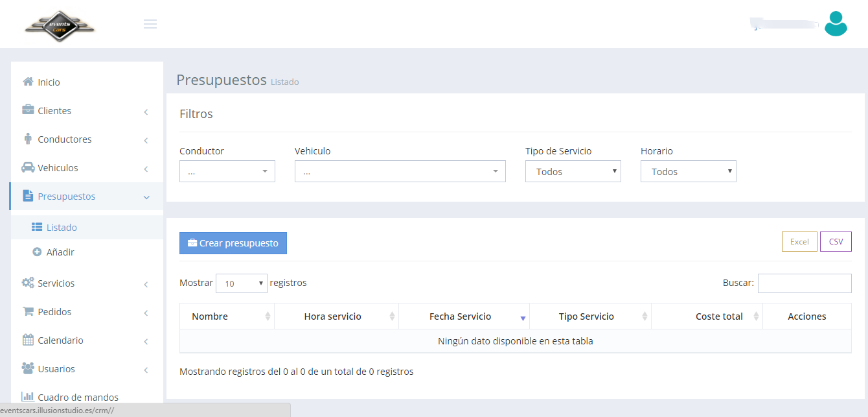Click the Buscar search input field
Screen dimensions: 868x417
click(804, 283)
